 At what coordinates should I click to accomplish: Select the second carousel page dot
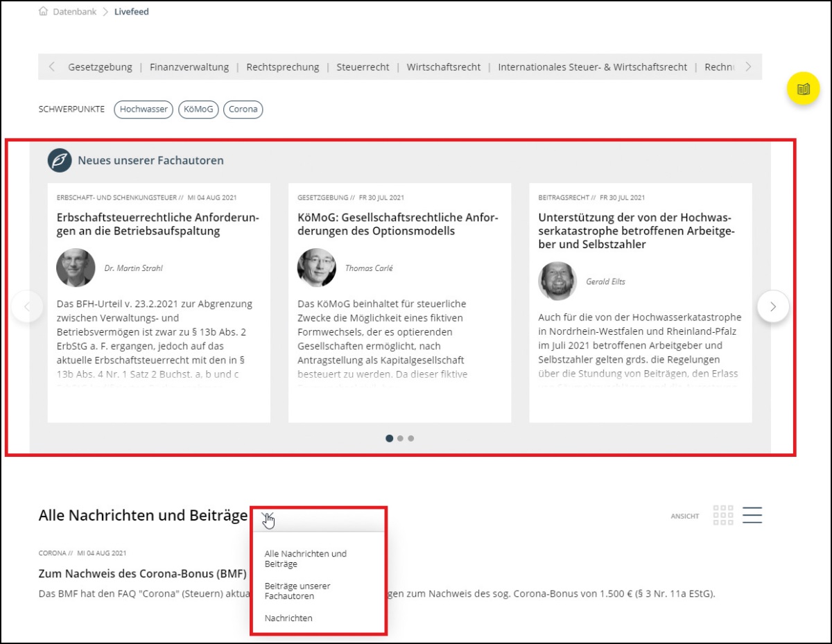point(400,438)
